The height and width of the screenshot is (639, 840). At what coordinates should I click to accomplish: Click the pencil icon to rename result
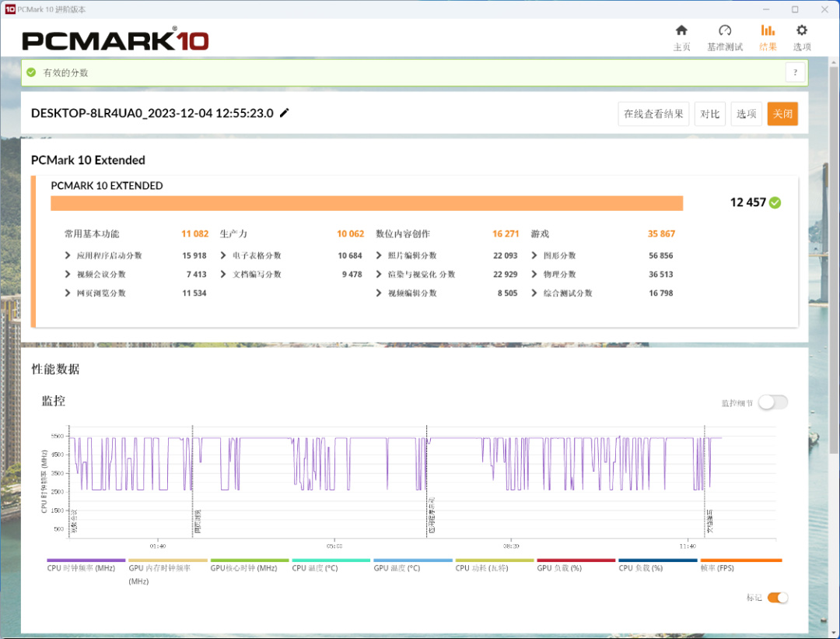click(285, 113)
